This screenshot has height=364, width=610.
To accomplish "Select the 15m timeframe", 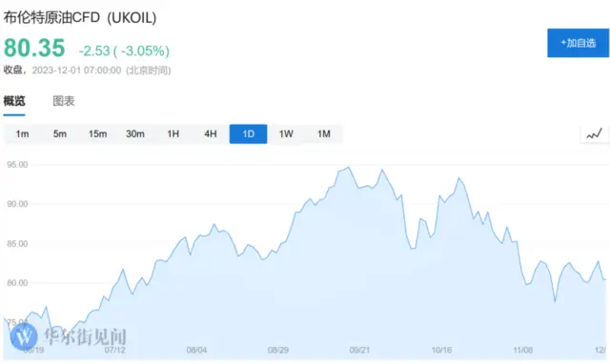I will point(97,134).
